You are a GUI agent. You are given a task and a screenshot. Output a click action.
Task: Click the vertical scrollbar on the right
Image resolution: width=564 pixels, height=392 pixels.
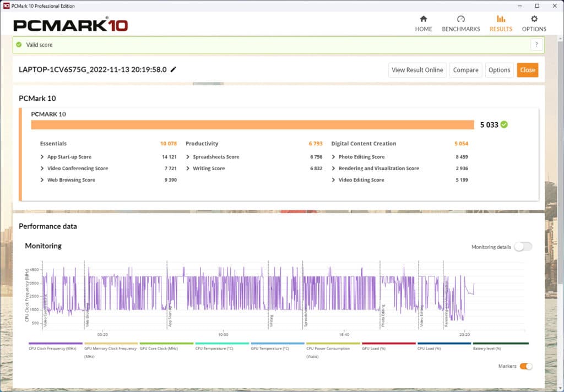point(561,162)
